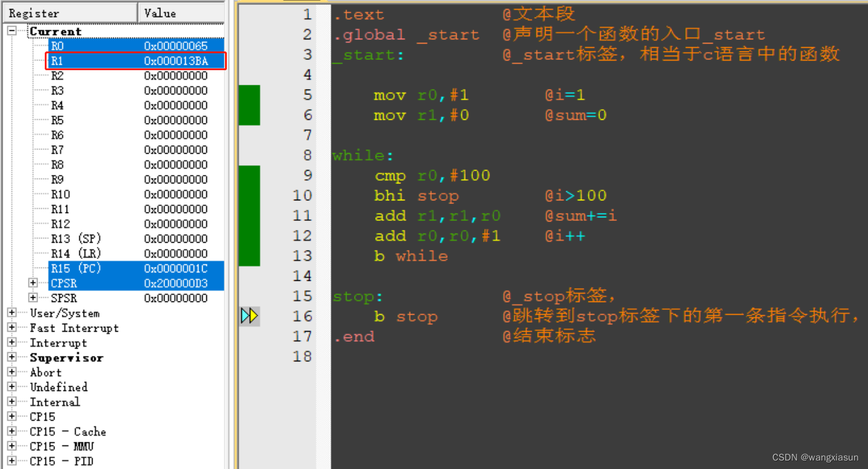Expand the Supervisor register group

click(11, 357)
